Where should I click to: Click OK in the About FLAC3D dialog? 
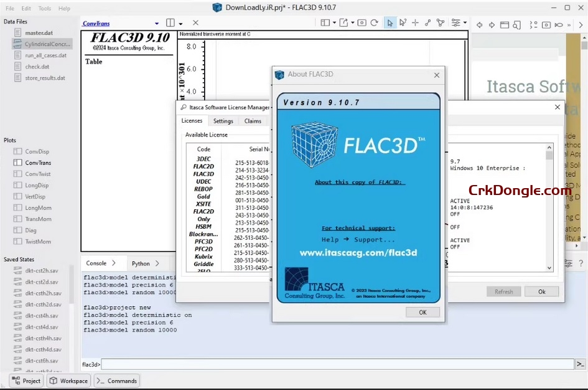pyautogui.click(x=422, y=312)
